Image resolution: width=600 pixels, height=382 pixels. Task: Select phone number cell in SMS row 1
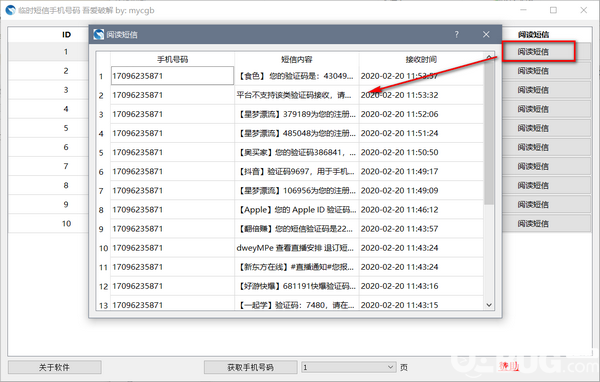pyautogui.click(x=173, y=76)
